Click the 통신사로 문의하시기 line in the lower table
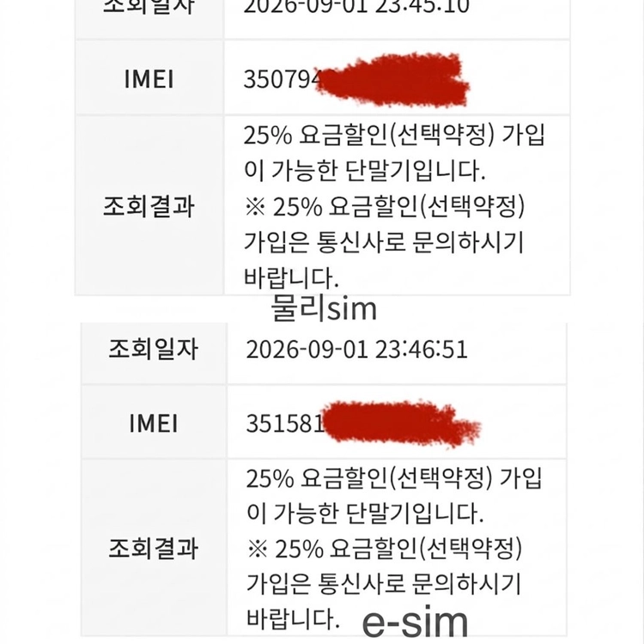 click(384, 583)
